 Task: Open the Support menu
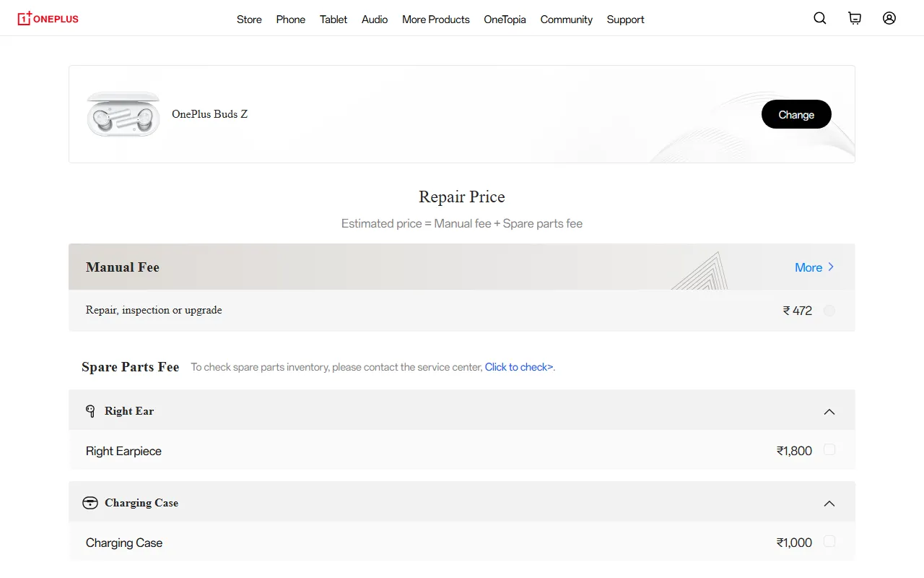(x=625, y=20)
